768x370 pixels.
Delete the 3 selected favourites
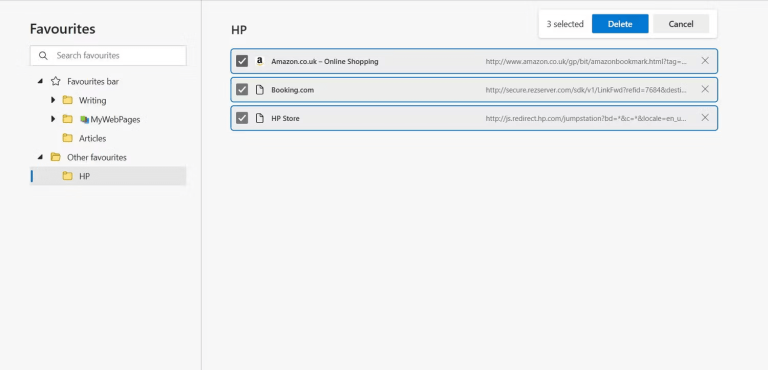(620, 24)
